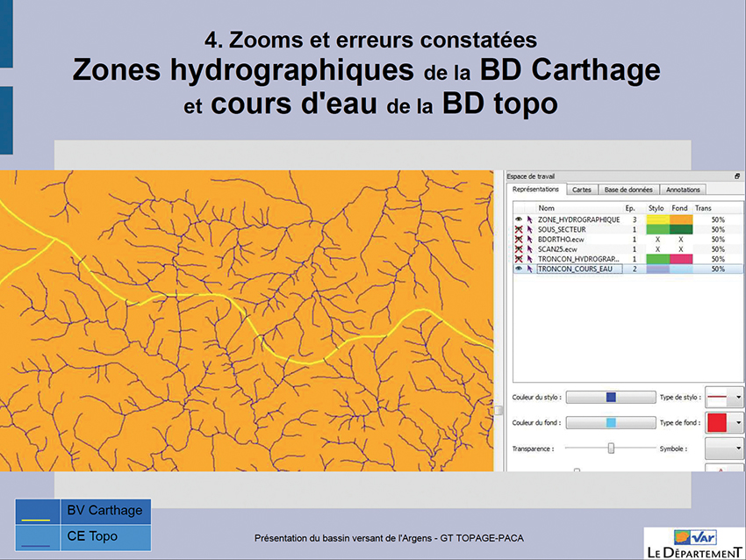Open the Cartes tab
746x560 pixels.
(582, 190)
